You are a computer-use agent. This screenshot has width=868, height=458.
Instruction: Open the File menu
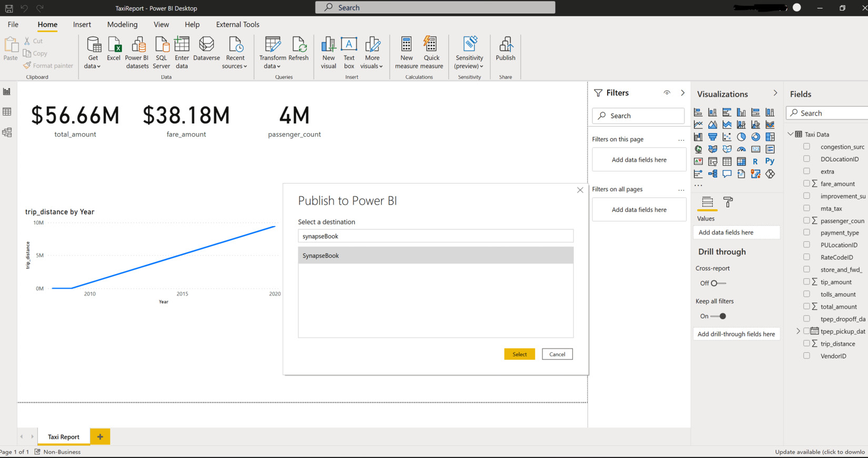click(x=13, y=24)
